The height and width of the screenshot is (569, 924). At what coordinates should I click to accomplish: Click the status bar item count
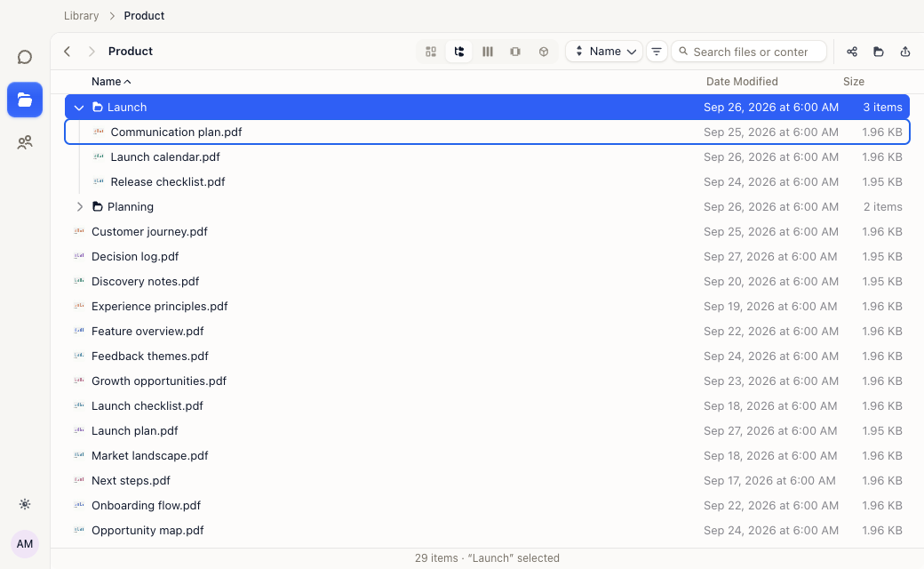coord(436,557)
